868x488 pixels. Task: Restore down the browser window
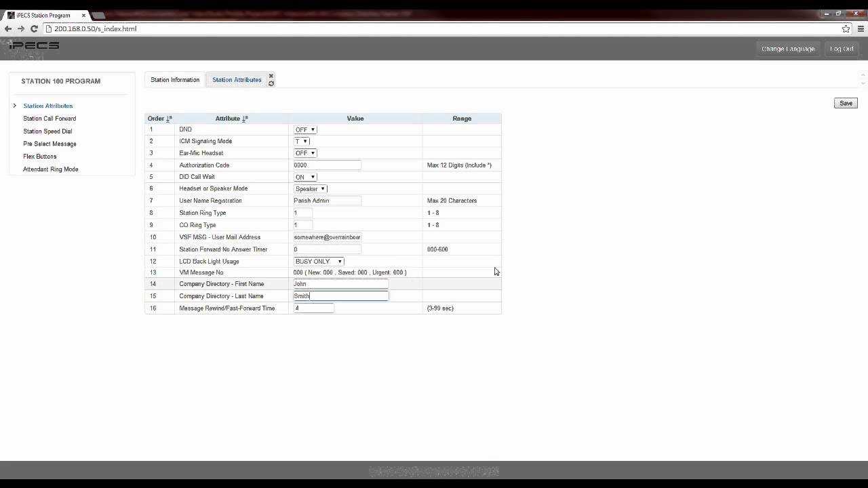(x=838, y=14)
